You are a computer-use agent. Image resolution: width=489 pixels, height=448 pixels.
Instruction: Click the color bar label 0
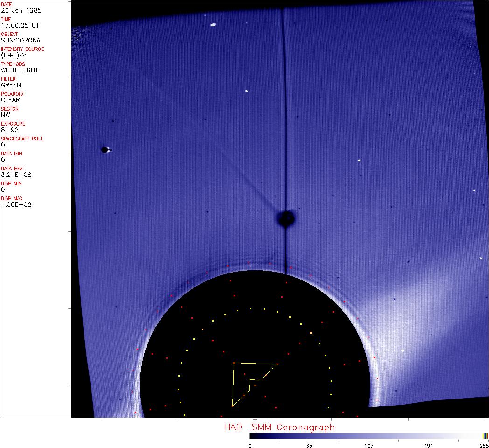(x=250, y=446)
